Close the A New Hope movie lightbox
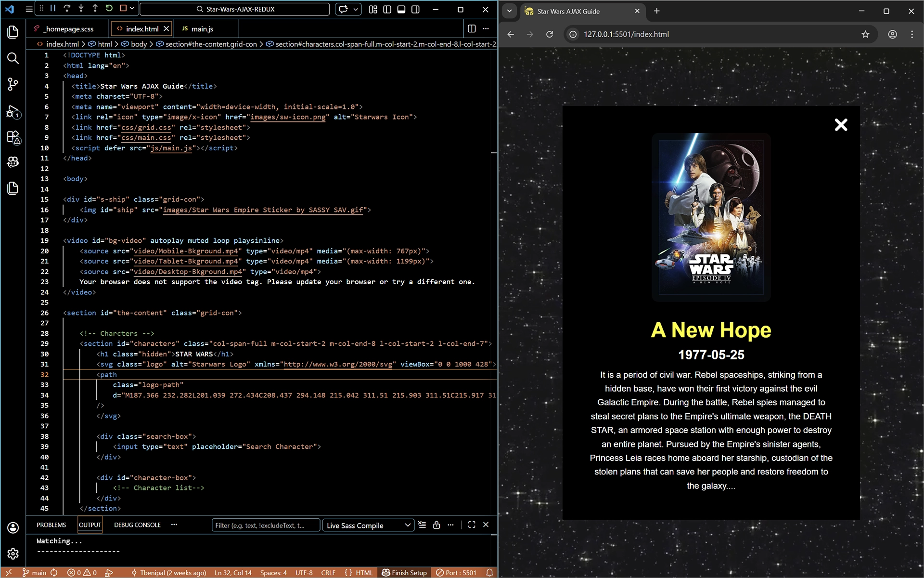The image size is (924, 578). [x=841, y=125]
